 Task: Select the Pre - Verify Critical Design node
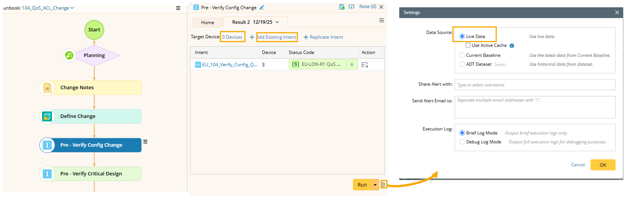point(91,174)
